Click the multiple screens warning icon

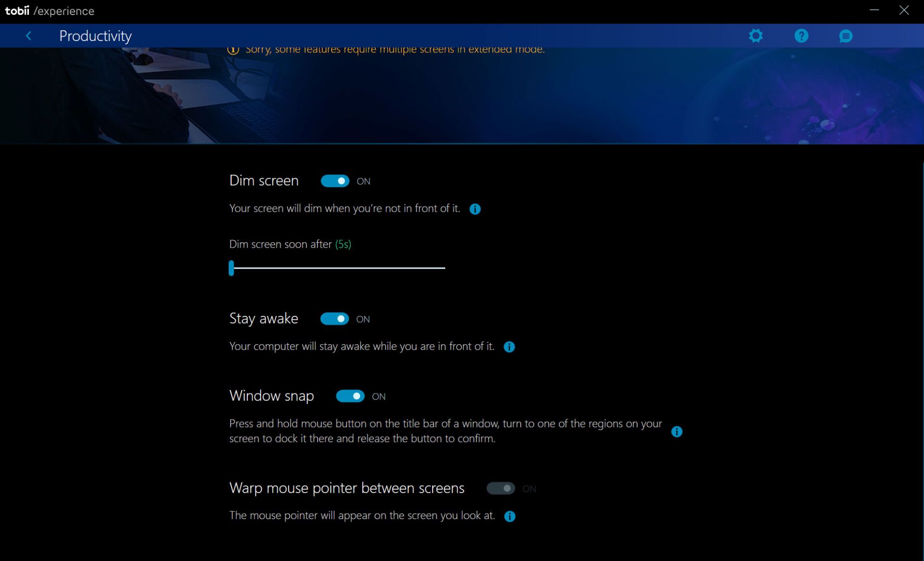click(233, 50)
